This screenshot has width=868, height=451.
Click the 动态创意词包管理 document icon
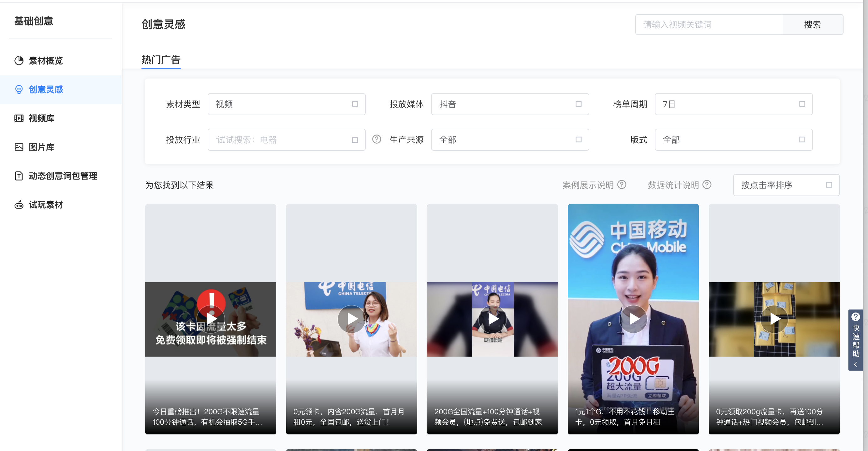[19, 176]
